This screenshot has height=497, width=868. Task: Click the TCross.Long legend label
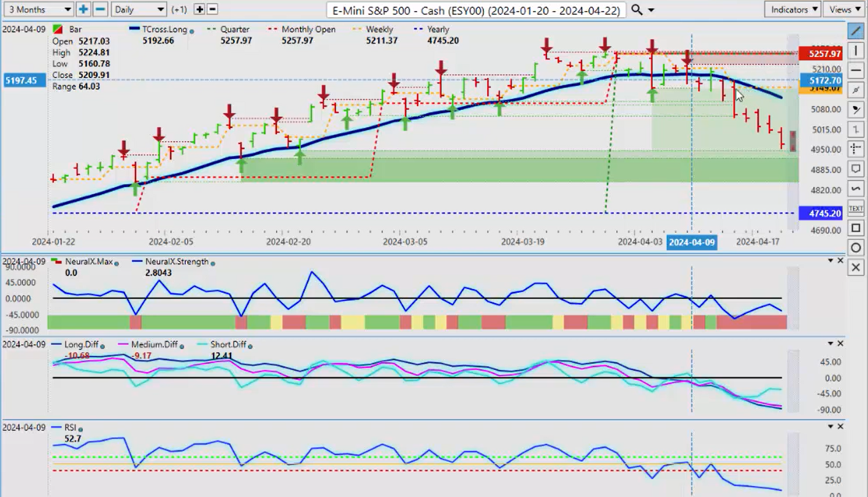coord(164,29)
